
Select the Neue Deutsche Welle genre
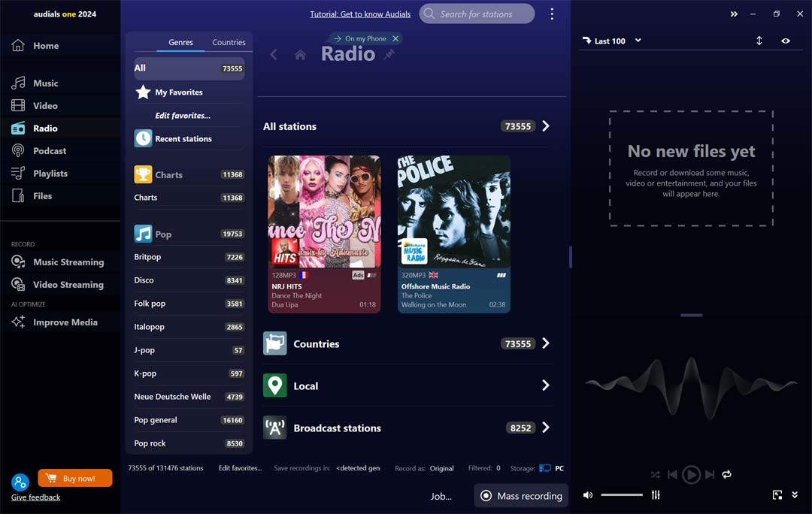pos(189,397)
